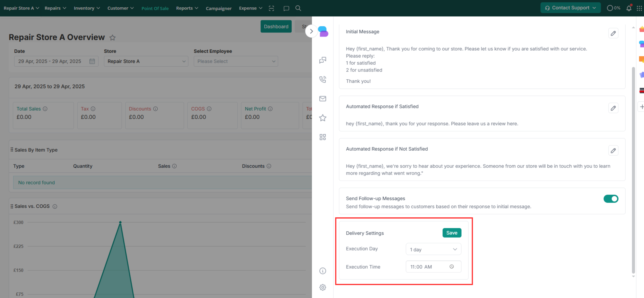Collapse the side panel with arrow button
This screenshot has width=644, height=298.
click(311, 31)
